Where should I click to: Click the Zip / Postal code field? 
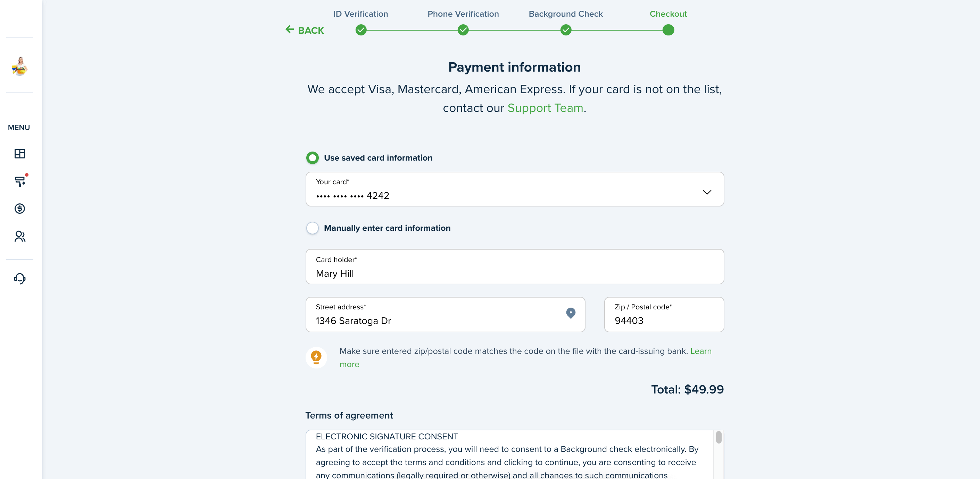click(x=664, y=315)
